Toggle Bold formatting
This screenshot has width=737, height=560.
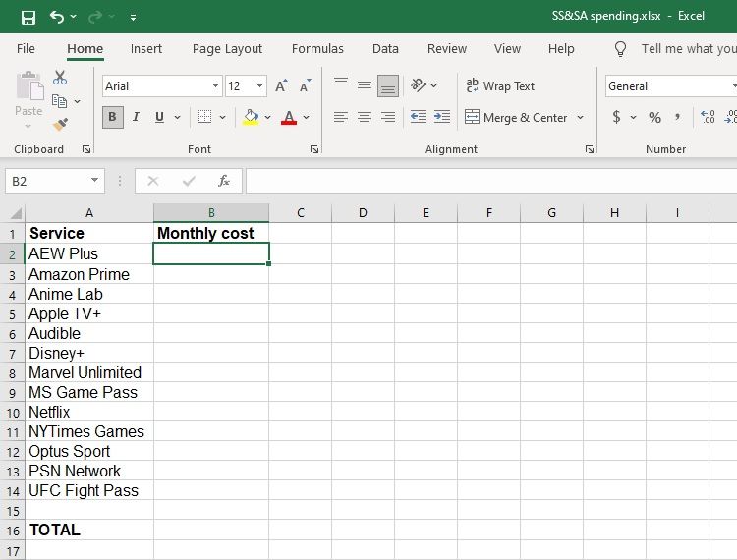tap(112, 117)
